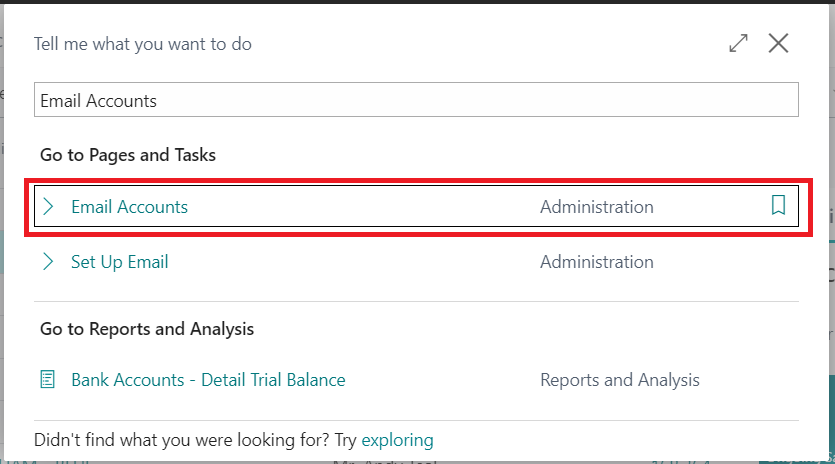The image size is (835, 464).
Task: Close the Tell Me dialog
Action: point(778,43)
